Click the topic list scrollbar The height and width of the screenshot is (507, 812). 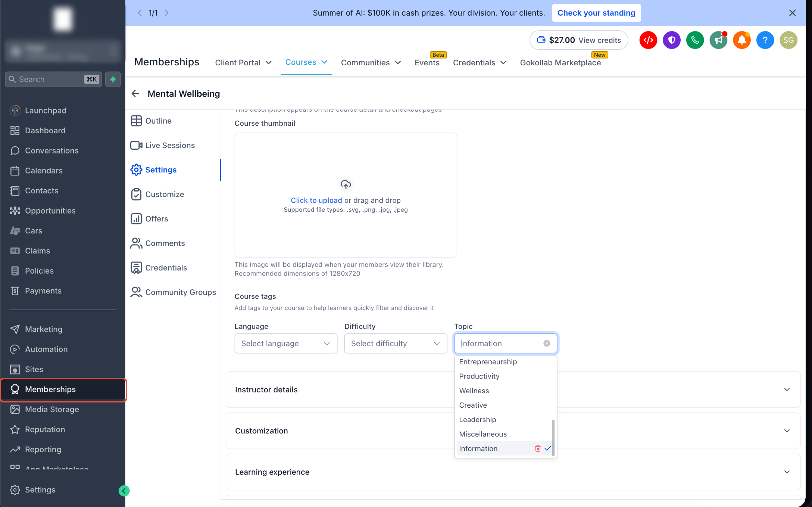coord(553,438)
